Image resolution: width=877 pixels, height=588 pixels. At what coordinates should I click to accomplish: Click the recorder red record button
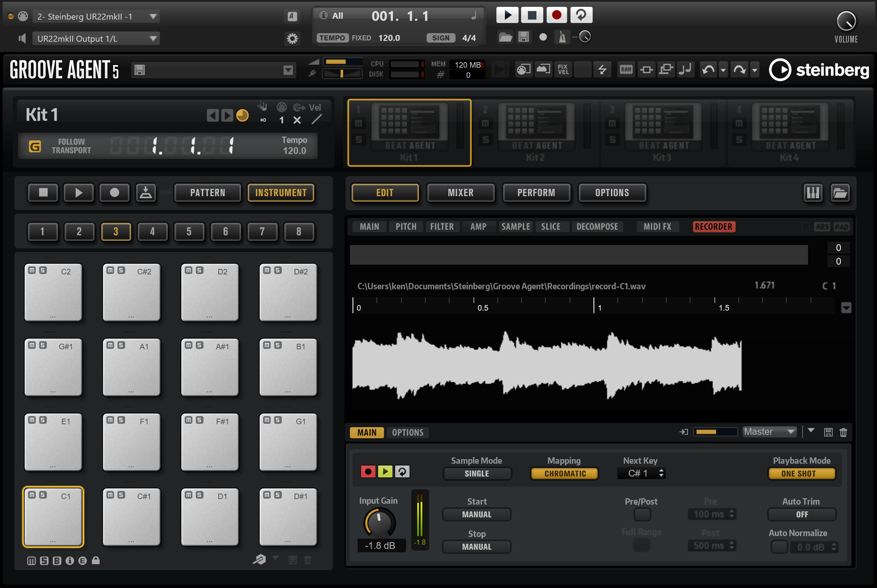tap(368, 471)
